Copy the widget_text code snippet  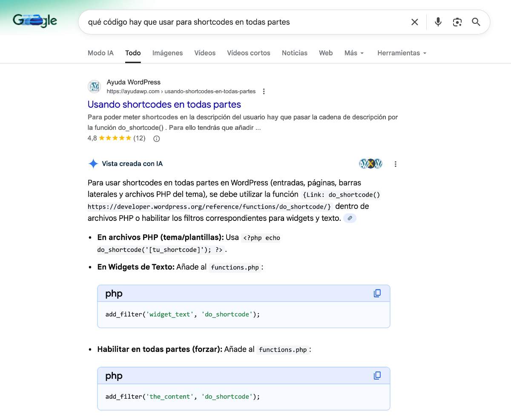(x=376, y=293)
